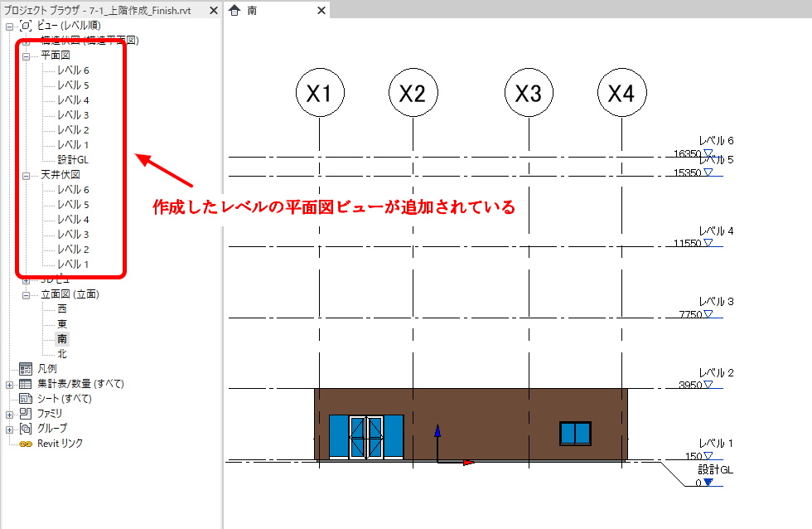Screen dimensions: 812x529
Task: Click the project base point origin marker
Action: click(437, 462)
